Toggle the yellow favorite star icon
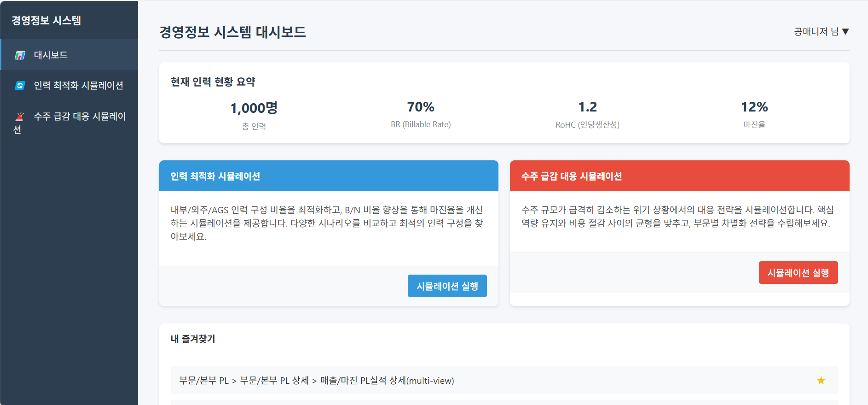The width and height of the screenshot is (868, 405). (821, 381)
